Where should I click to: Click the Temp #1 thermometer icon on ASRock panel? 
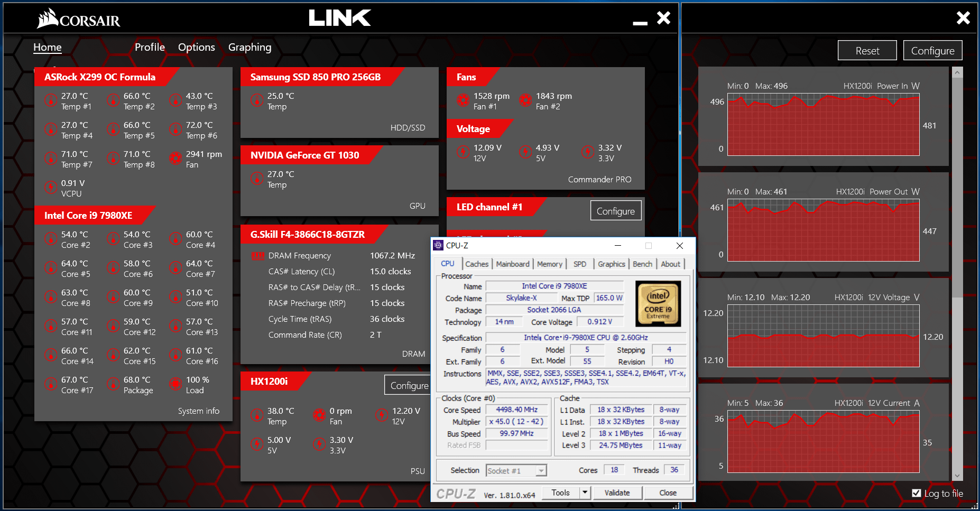point(50,100)
